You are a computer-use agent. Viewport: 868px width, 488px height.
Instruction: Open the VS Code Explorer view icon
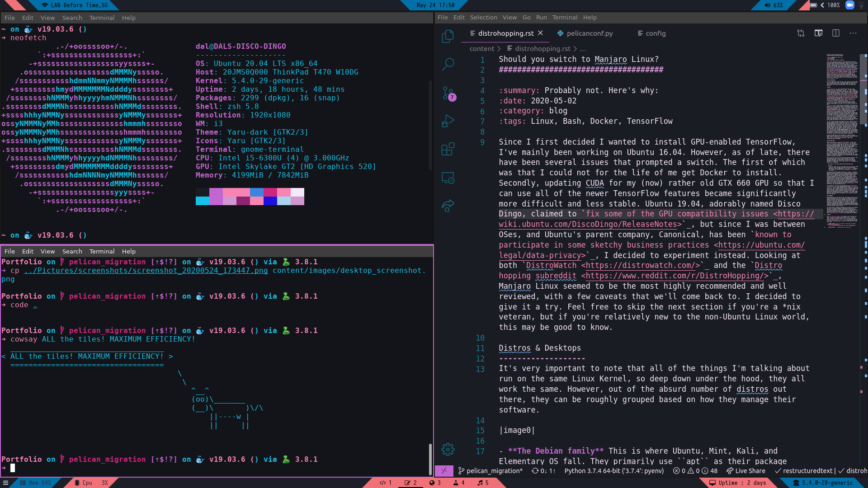tap(448, 36)
